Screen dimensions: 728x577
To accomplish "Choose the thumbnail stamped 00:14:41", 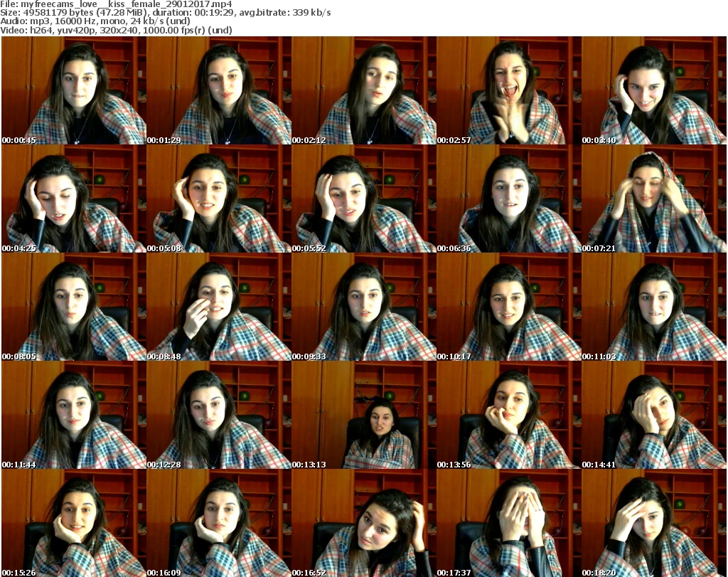I will (x=654, y=415).
